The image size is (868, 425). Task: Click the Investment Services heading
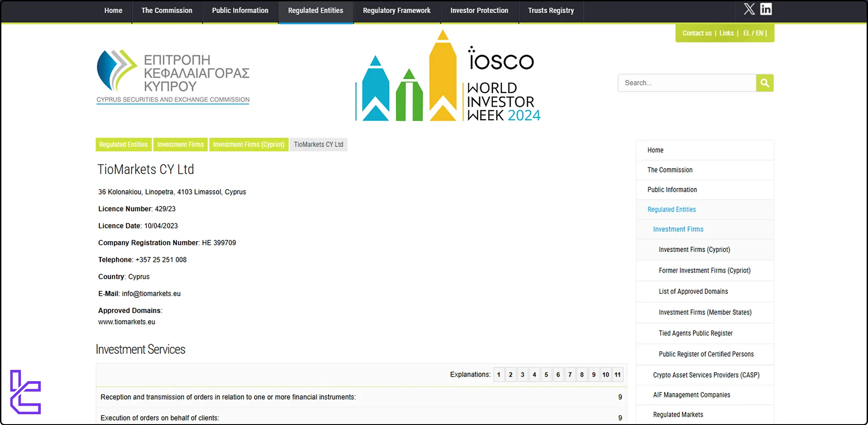coord(141,350)
